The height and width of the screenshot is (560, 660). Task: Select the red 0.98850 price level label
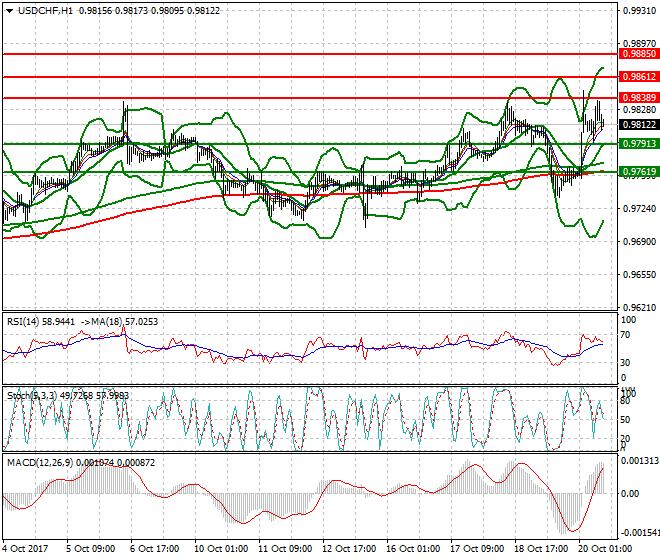coord(639,54)
